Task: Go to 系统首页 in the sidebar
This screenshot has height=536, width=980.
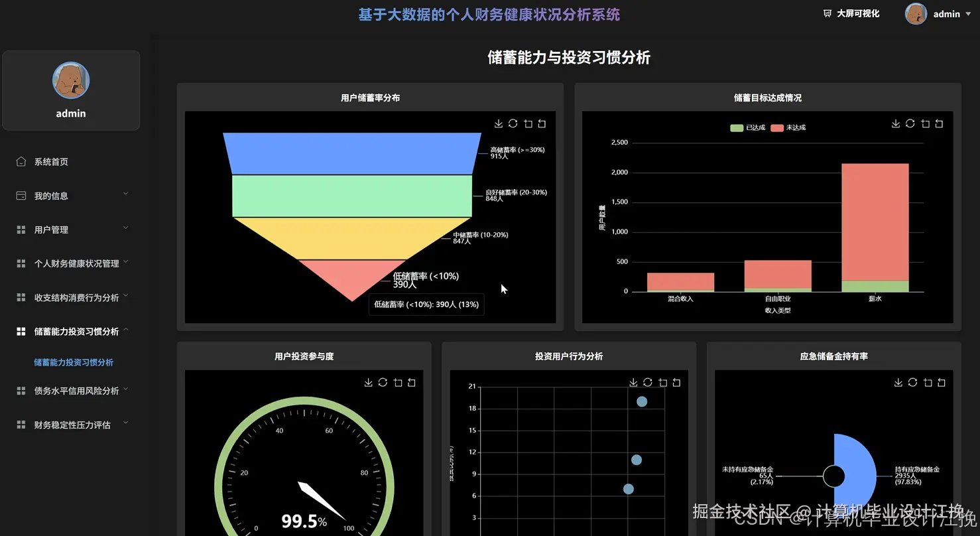Action: click(71, 162)
